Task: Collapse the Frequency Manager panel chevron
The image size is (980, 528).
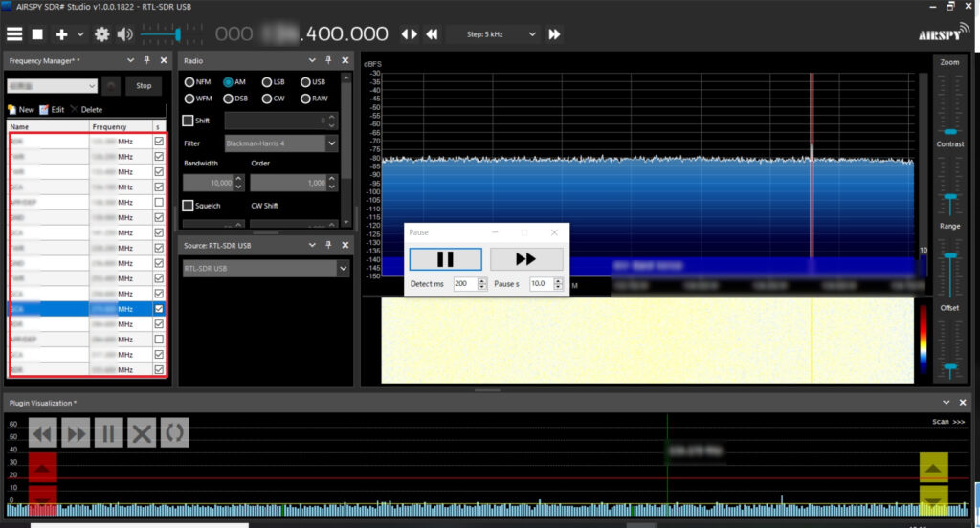Action: point(130,60)
